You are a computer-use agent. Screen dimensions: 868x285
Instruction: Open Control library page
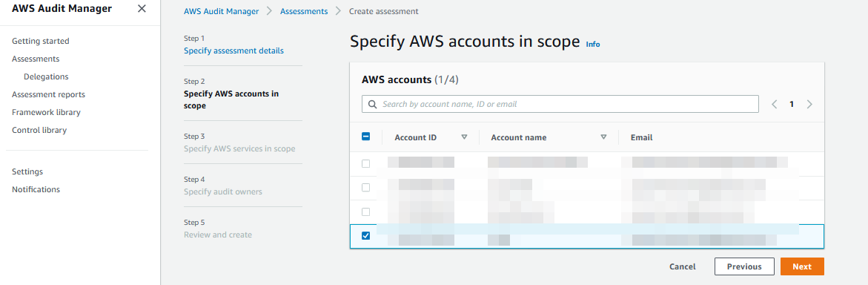pos(39,131)
